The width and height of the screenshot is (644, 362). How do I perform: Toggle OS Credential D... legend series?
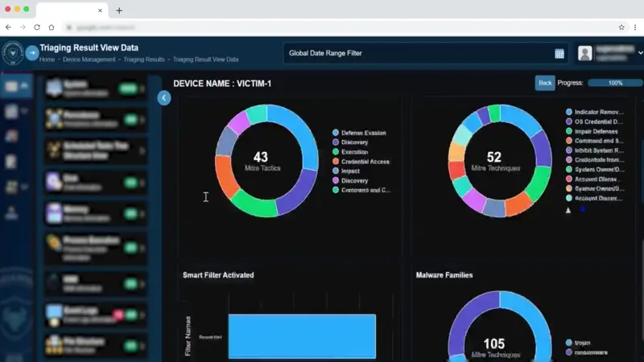pos(594,121)
